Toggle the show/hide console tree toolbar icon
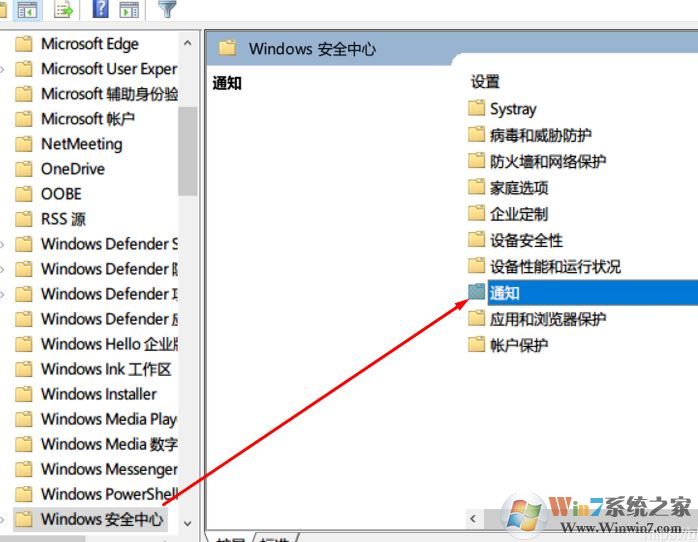This screenshot has height=542, width=698. (x=28, y=9)
